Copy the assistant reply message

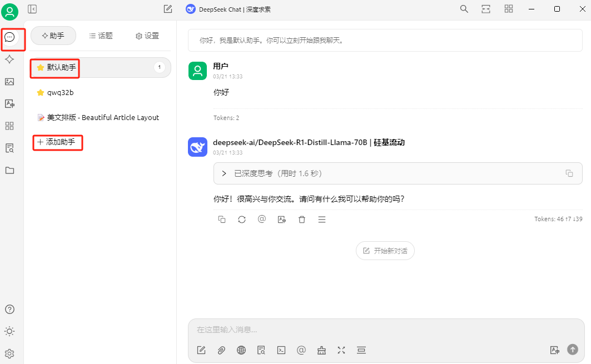pyautogui.click(x=222, y=220)
